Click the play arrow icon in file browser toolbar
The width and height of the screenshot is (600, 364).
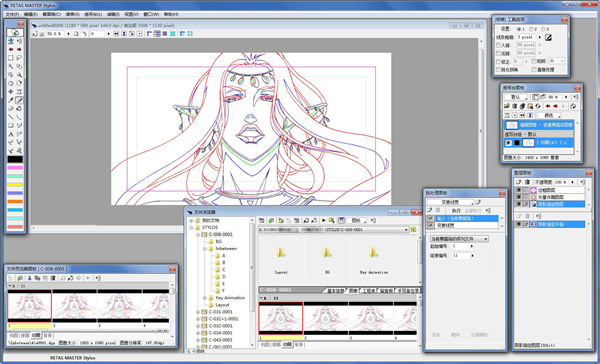[324, 220]
